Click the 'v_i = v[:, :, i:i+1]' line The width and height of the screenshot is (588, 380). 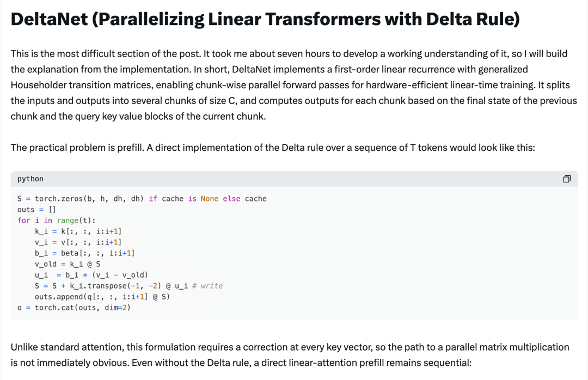click(x=78, y=242)
